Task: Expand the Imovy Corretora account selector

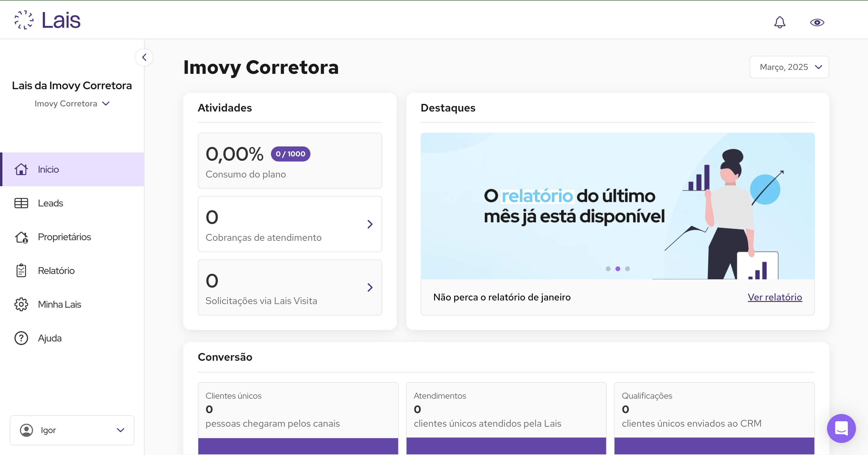Action: (72, 103)
